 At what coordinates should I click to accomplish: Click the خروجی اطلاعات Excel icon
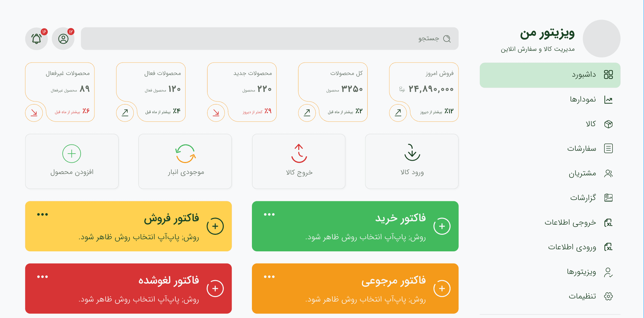(608, 223)
